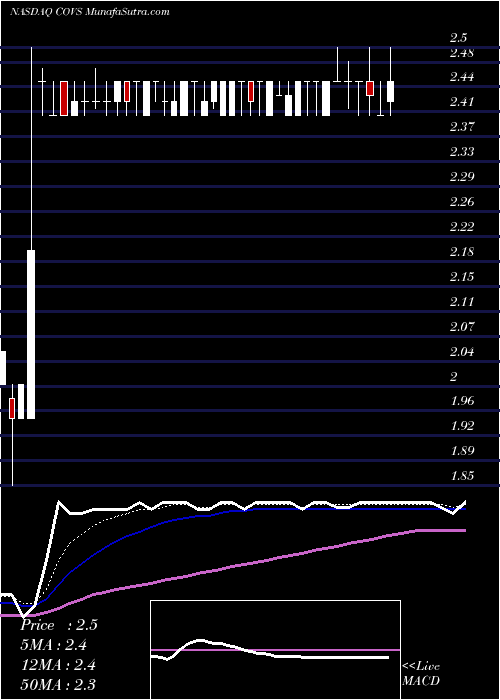
Task: Click the <<Live MACD label
Action: [x=421, y=674]
